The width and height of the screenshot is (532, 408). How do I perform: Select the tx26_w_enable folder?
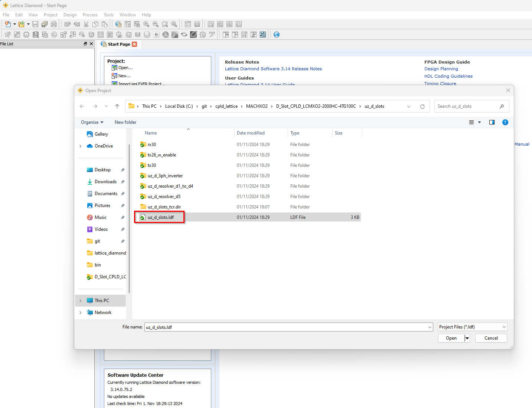162,155
